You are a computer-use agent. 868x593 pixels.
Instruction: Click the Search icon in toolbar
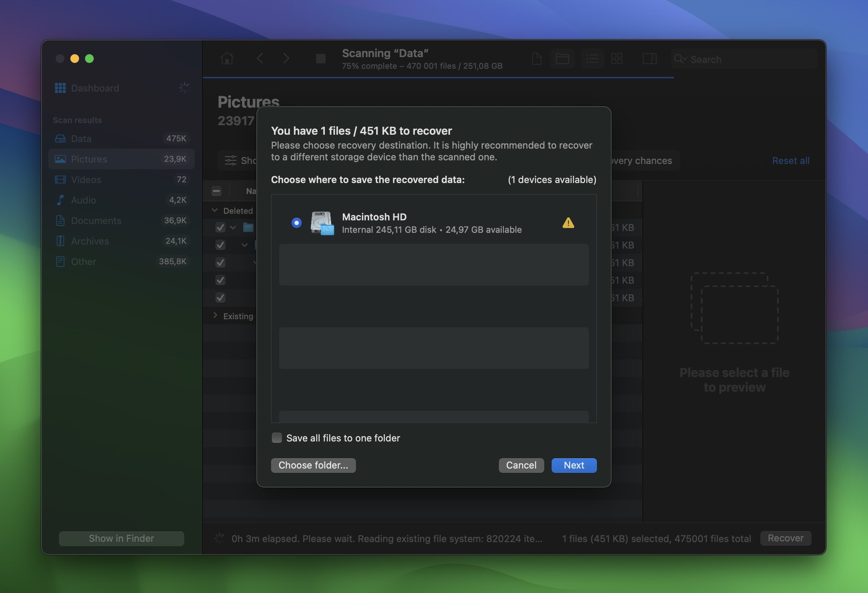pyautogui.click(x=679, y=59)
